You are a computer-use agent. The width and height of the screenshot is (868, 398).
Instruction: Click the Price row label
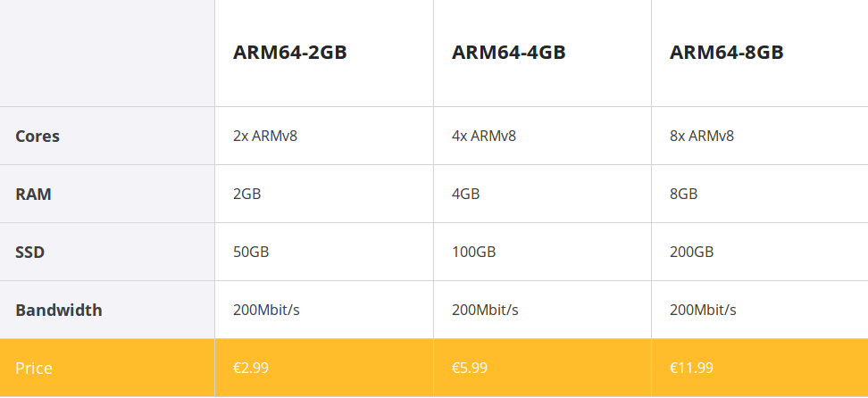point(34,369)
